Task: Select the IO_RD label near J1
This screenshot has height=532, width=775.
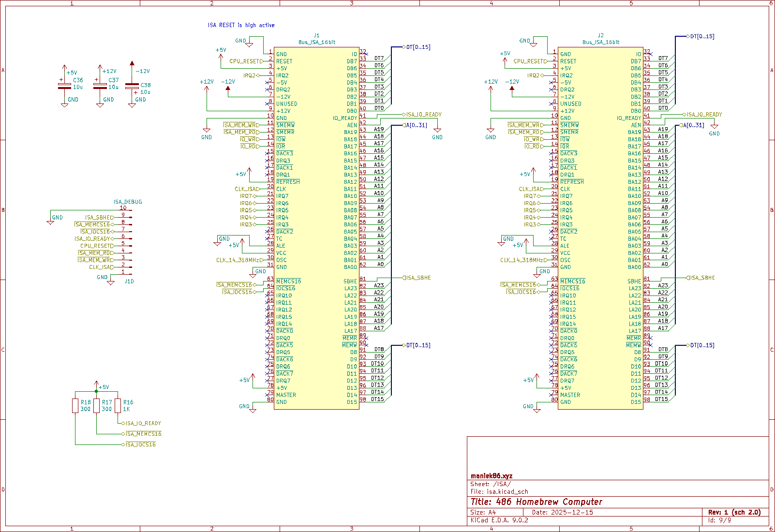Action: pyautogui.click(x=247, y=146)
